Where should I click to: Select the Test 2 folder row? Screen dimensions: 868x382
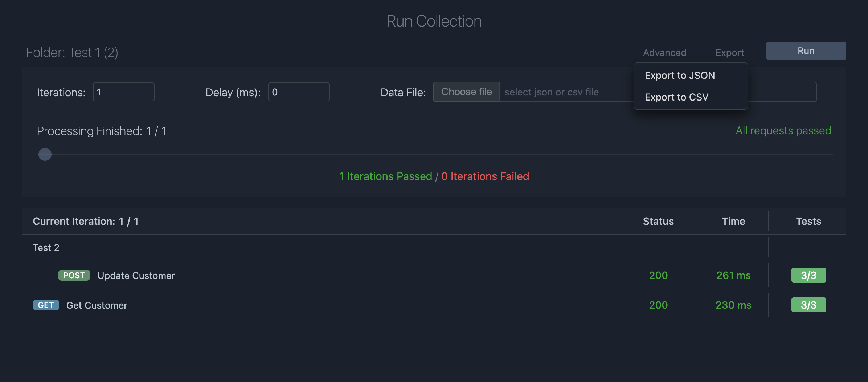click(x=46, y=247)
